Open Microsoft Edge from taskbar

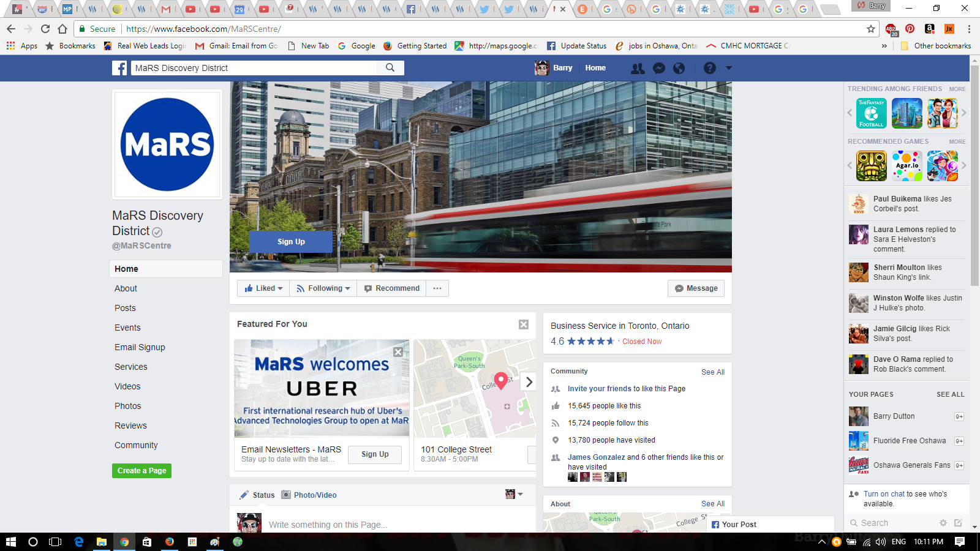point(78,542)
